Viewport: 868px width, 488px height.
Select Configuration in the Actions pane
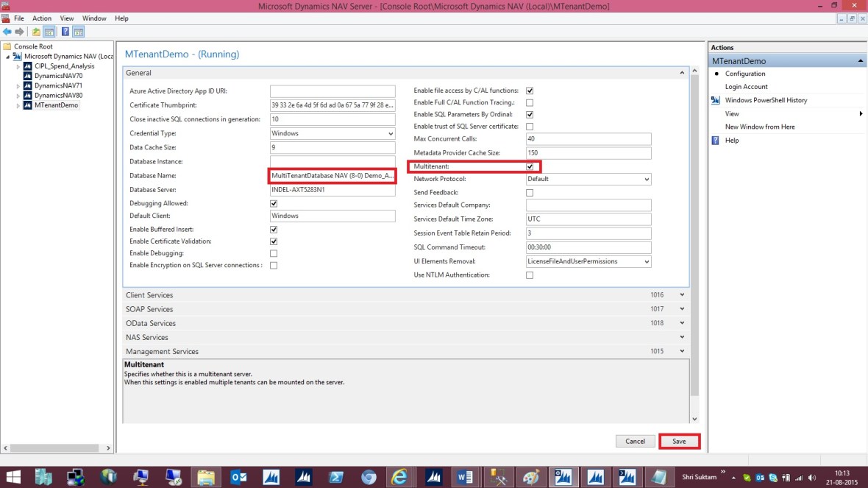(745, 74)
